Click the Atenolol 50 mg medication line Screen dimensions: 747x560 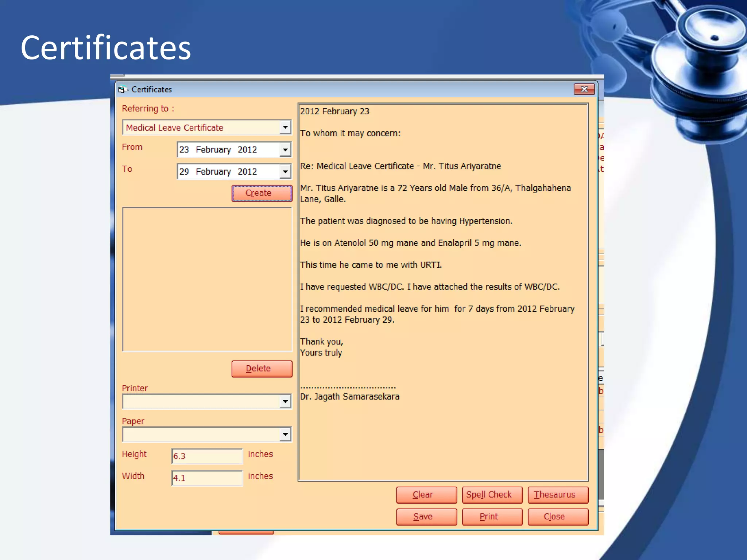click(411, 243)
